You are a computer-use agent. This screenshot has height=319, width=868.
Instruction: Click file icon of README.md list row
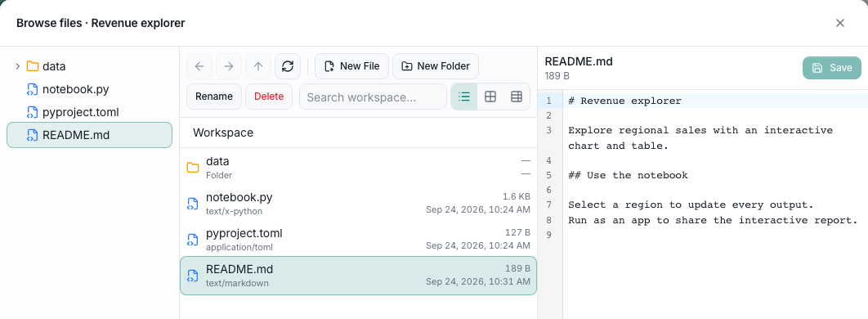[x=193, y=276]
